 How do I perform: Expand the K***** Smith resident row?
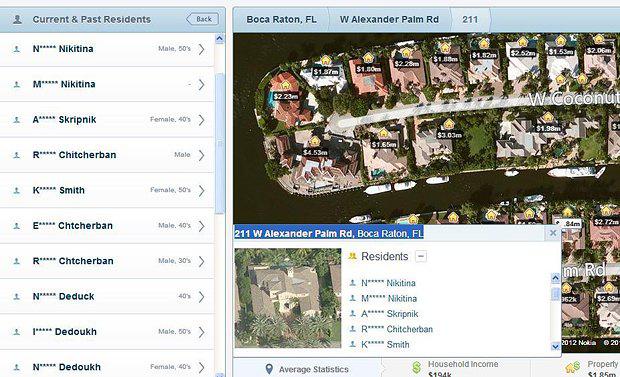(107, 190)
